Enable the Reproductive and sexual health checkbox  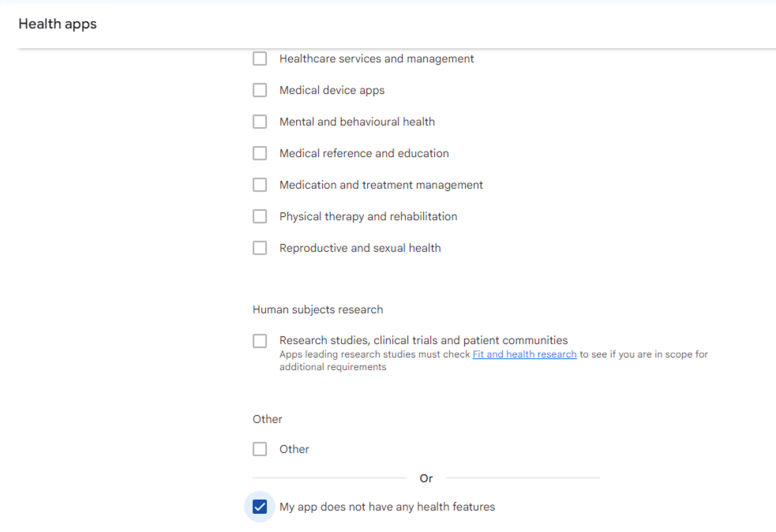[x=260, y=248]
